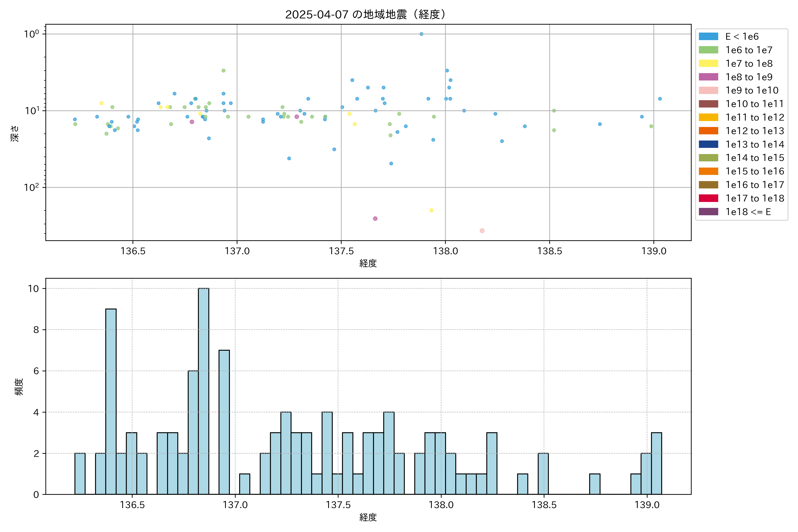Click the blue E < 1e6 legend swatch

click(x=708, y=36)
